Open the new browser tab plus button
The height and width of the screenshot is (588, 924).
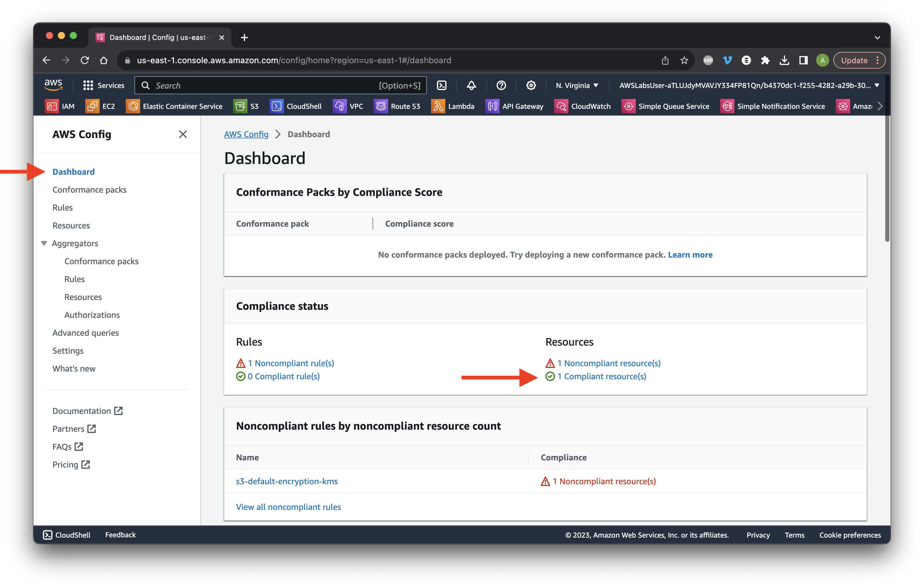(244, 37)
